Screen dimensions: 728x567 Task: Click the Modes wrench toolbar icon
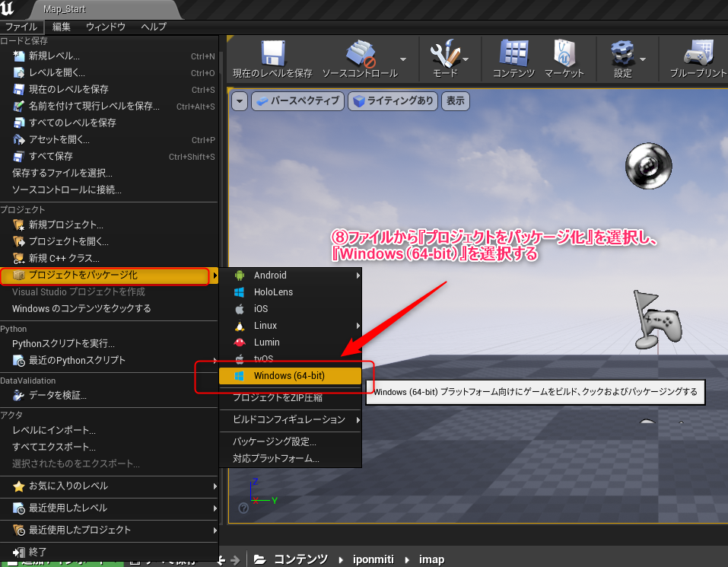point(443,55)
